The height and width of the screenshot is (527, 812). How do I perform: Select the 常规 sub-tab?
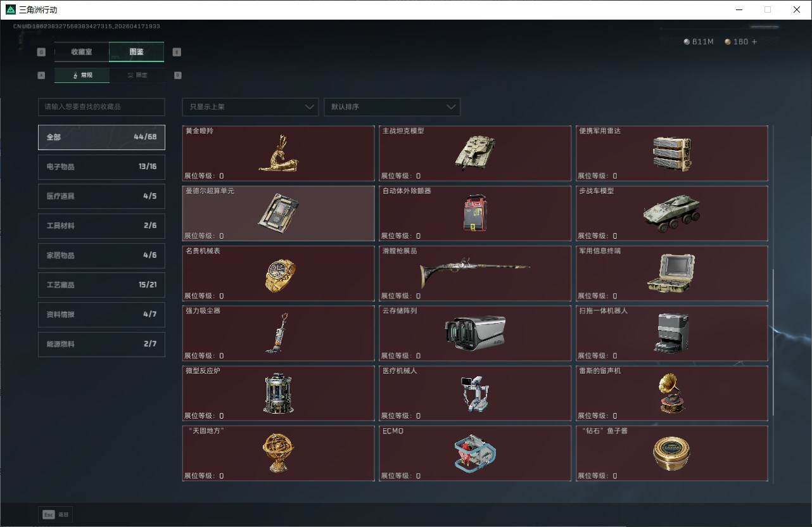pos(82,75)
